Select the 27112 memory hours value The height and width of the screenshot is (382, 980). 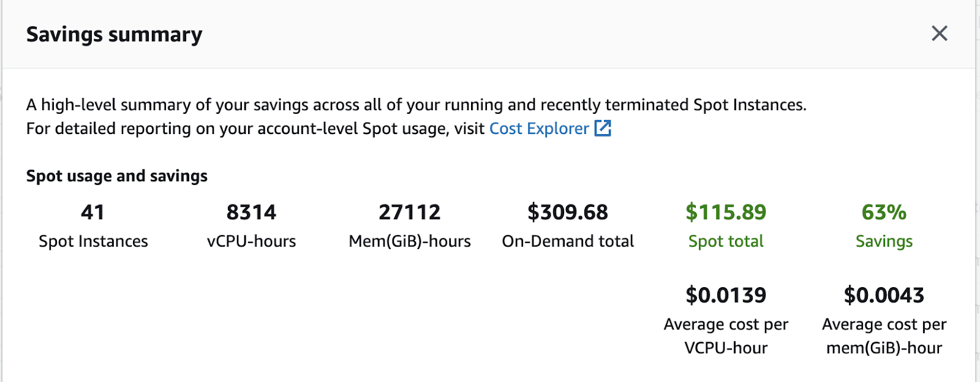410,212
